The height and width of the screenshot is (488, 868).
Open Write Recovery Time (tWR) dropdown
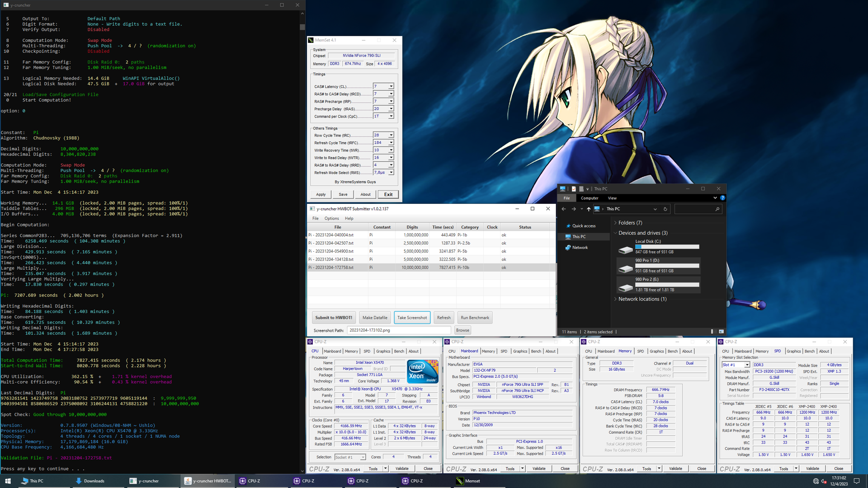pyautogui.click(x=391, y=150)
